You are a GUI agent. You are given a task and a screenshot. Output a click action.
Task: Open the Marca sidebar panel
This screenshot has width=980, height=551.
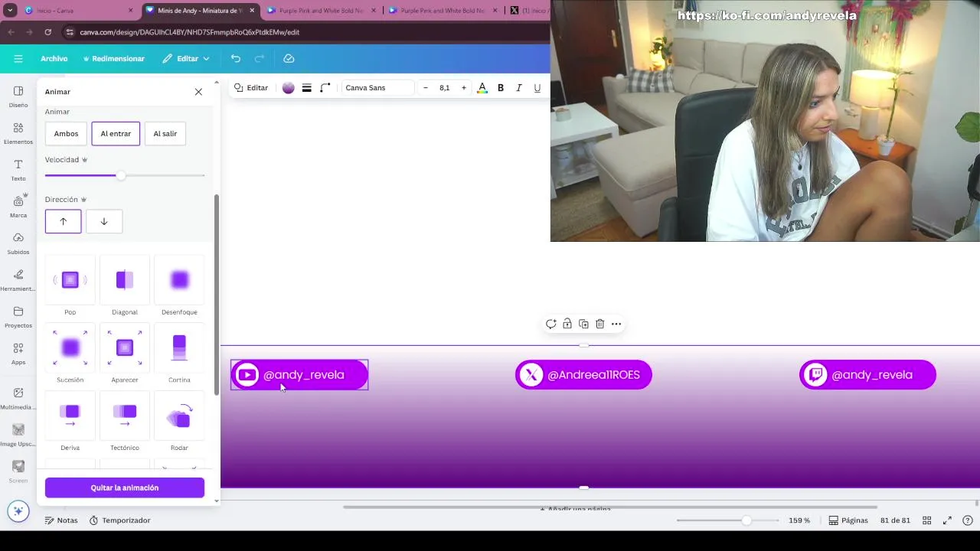18,207
